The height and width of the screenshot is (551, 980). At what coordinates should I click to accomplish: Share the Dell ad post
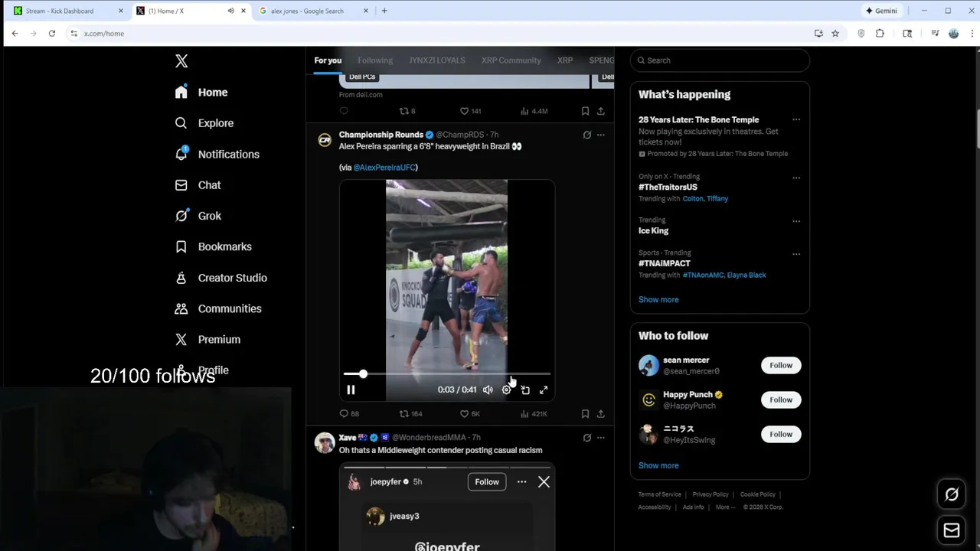pos(601,112)
